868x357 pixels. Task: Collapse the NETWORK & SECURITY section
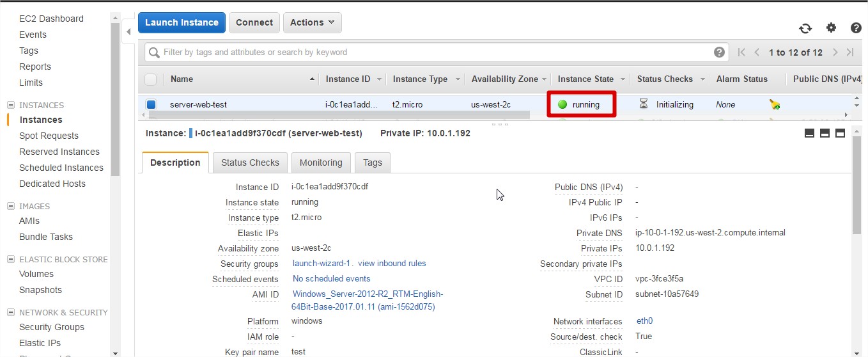click(x=10, y=312)
